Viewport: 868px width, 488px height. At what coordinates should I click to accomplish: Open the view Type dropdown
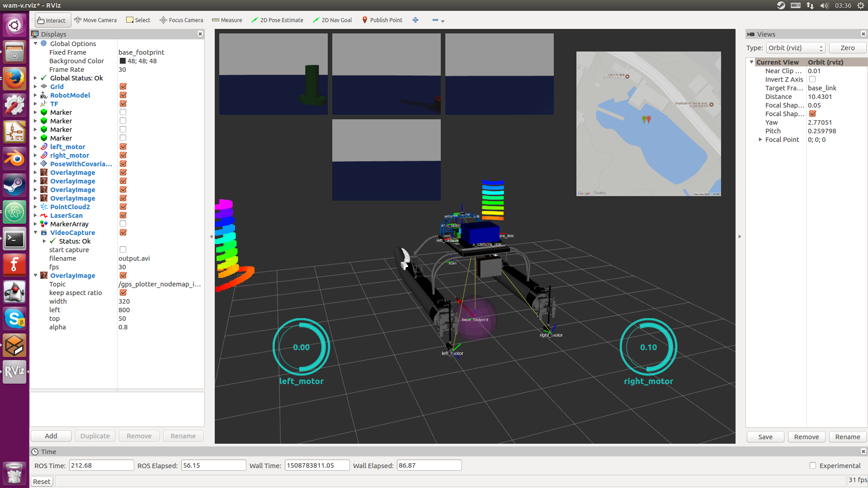795,48
